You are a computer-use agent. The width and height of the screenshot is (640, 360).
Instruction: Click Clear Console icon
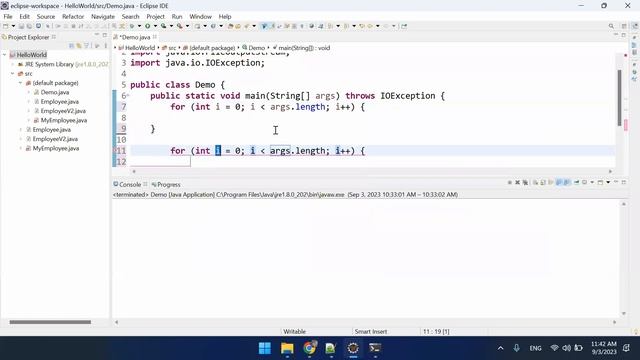pyautogui.click(x=535, y=182)
